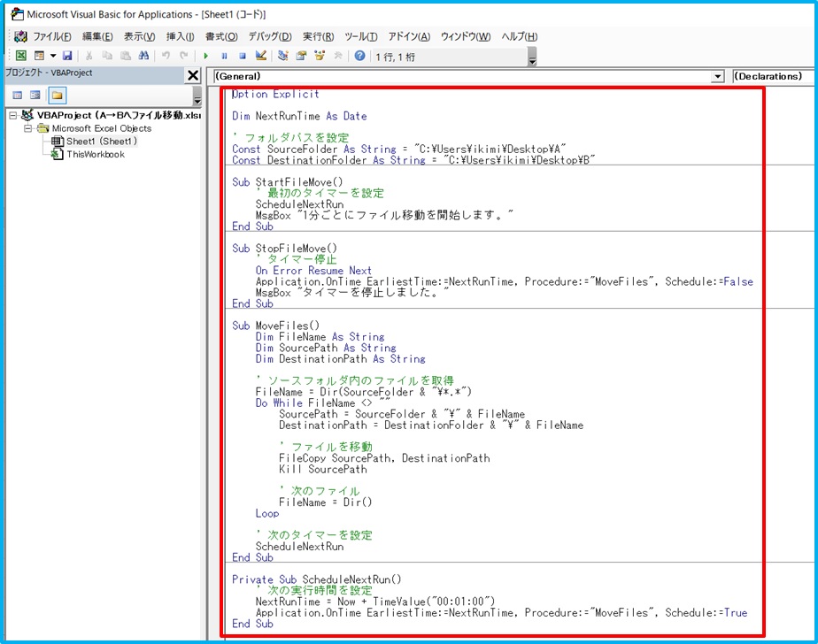The height and width of the screenshot is (644, 818).
Task: Stop execution with the Reset square icon
Action: (x=243, y=56)
